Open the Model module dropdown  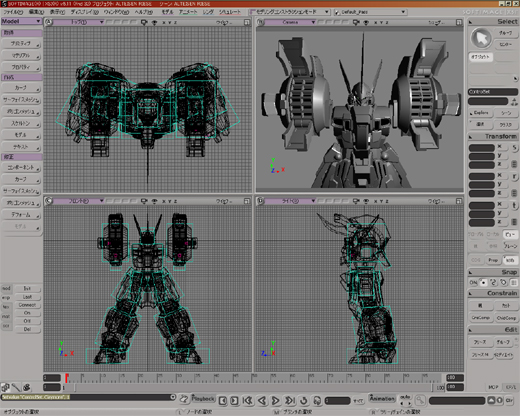[x=21, y=21]
